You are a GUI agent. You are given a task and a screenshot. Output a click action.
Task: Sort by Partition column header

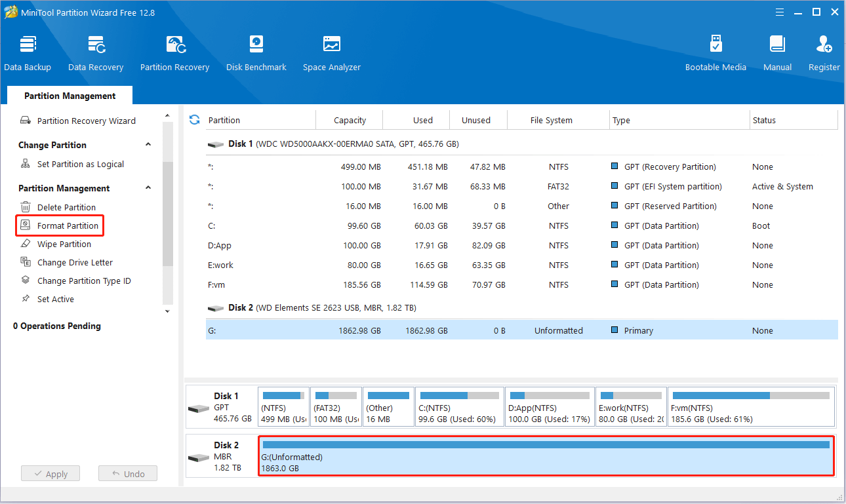point(260,120)
